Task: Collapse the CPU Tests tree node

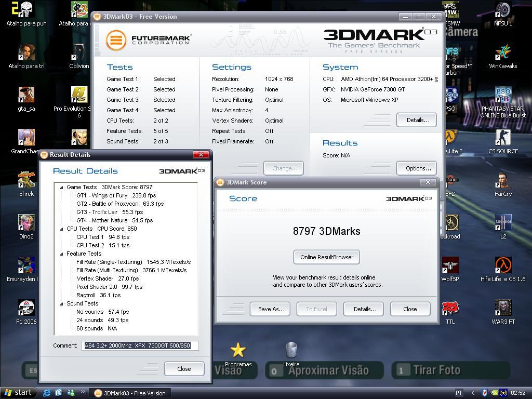Action: (x=61, y=229)
